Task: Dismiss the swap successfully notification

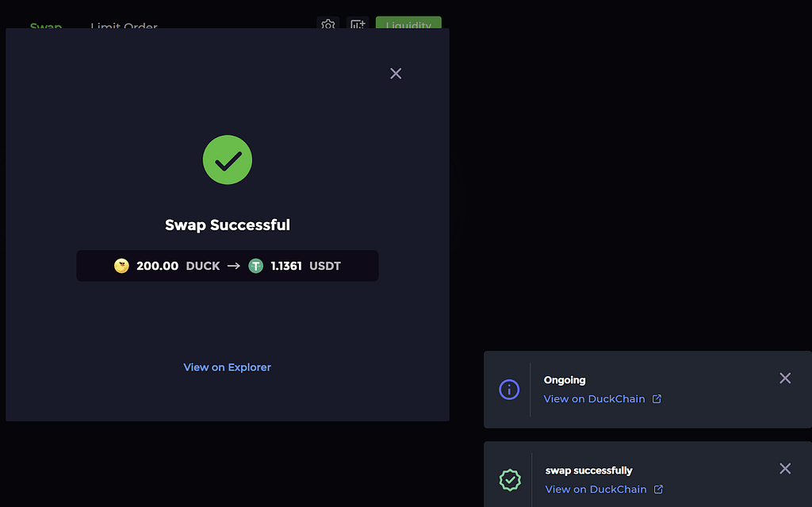Action: (x=785, y=469)
